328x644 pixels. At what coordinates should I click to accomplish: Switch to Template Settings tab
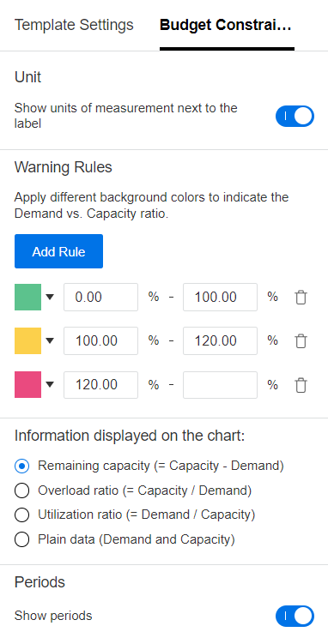[74, 25]
